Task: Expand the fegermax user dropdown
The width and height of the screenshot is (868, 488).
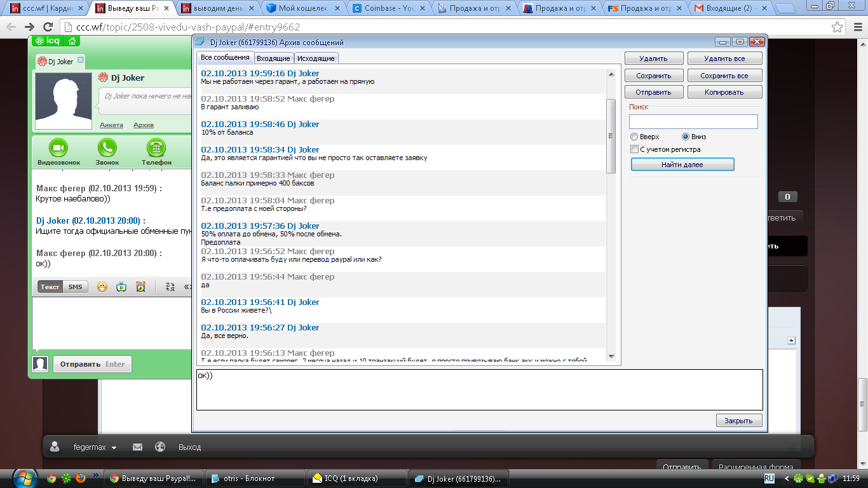Action: pos(114,447)
